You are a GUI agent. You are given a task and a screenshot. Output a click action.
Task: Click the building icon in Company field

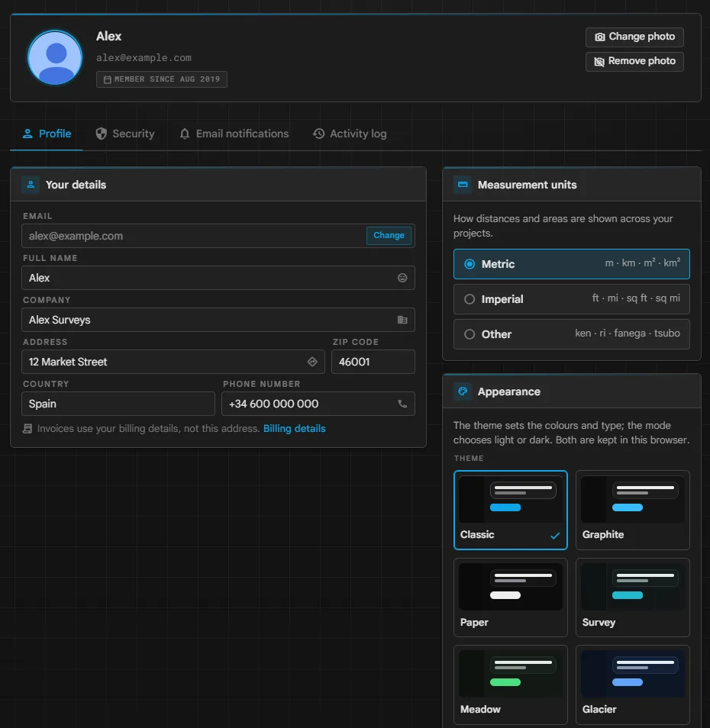tap(402, 320)
